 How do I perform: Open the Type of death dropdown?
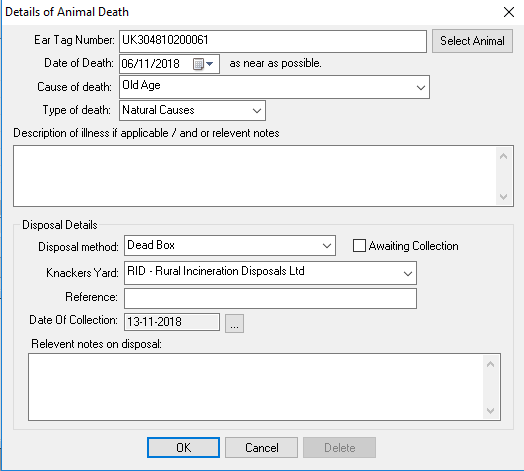(257, 111)
